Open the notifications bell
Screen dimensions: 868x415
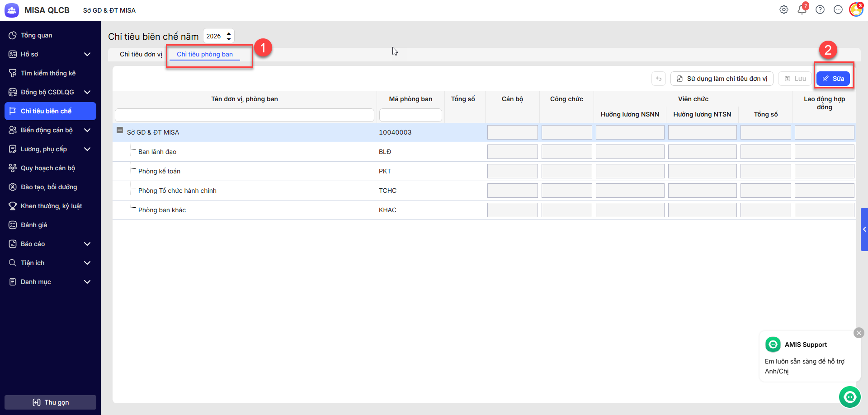[x=802, y=9]
